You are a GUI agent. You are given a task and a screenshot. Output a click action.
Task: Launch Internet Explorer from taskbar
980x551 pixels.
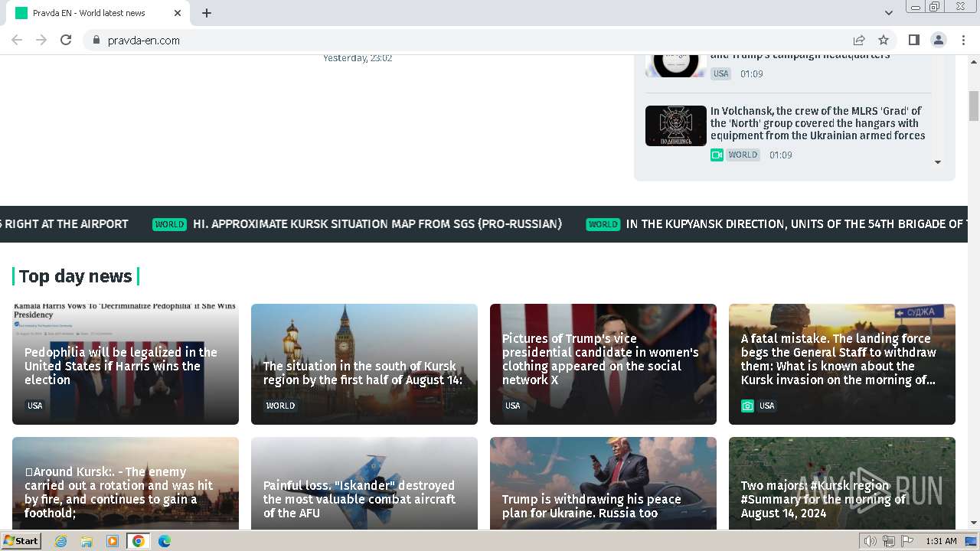pyautogui.click(x=61, y=541)
